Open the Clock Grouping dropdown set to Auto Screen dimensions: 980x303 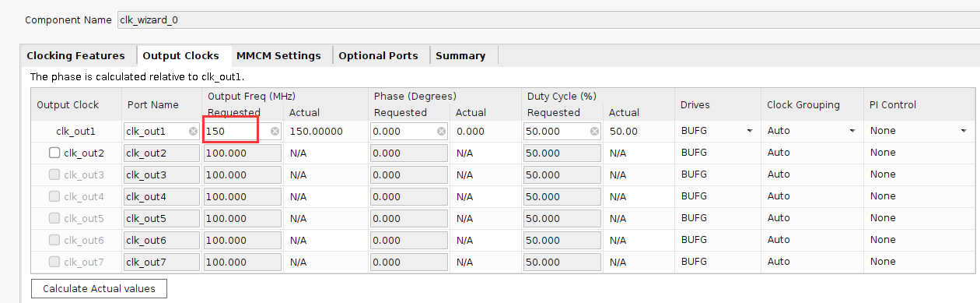click(811, 131)
